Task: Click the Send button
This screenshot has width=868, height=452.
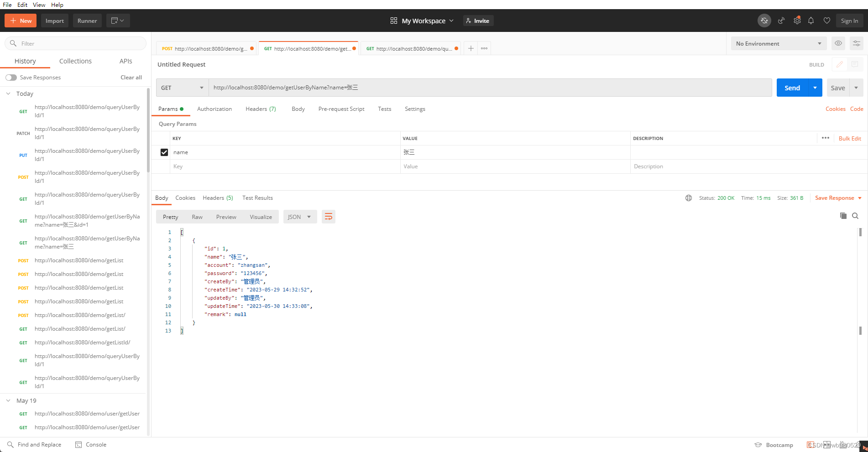Action: 792,88
